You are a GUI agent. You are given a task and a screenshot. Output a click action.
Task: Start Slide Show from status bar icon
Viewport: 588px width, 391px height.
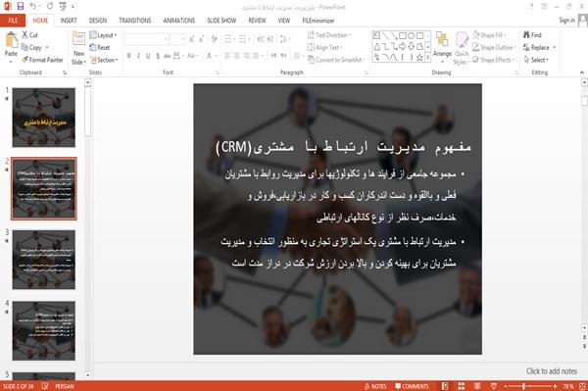494,386
